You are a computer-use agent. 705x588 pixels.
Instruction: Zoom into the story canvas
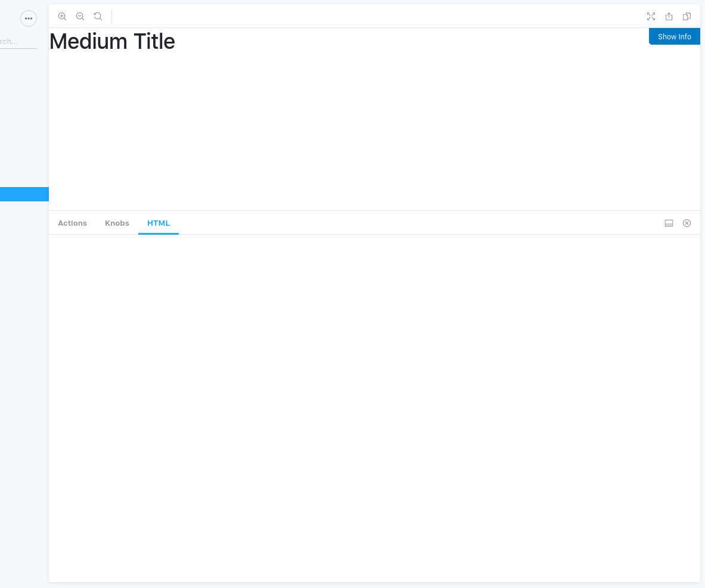pos(62,16)
